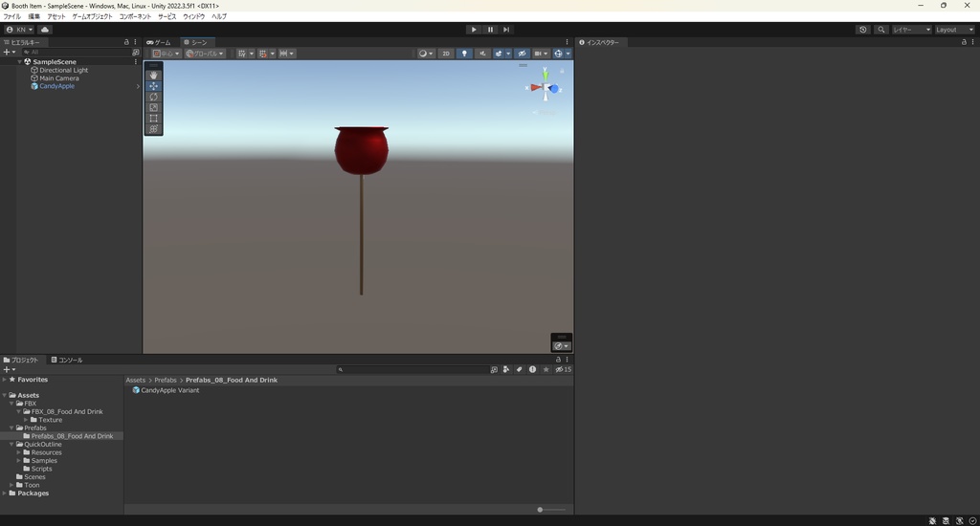Select the インスペクター tab
This screenshot has height=526, width=980.
point(599,42)
